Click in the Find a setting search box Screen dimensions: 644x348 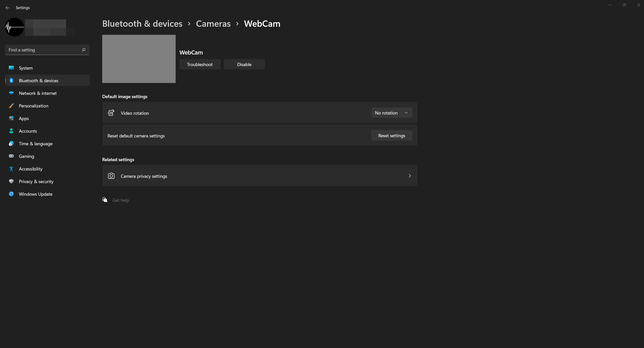point(47,50)
